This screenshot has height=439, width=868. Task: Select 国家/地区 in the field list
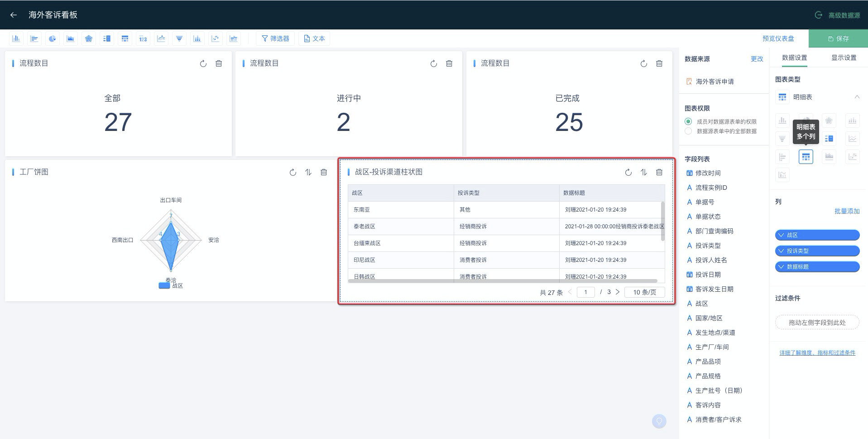click(x=705, y=318)
